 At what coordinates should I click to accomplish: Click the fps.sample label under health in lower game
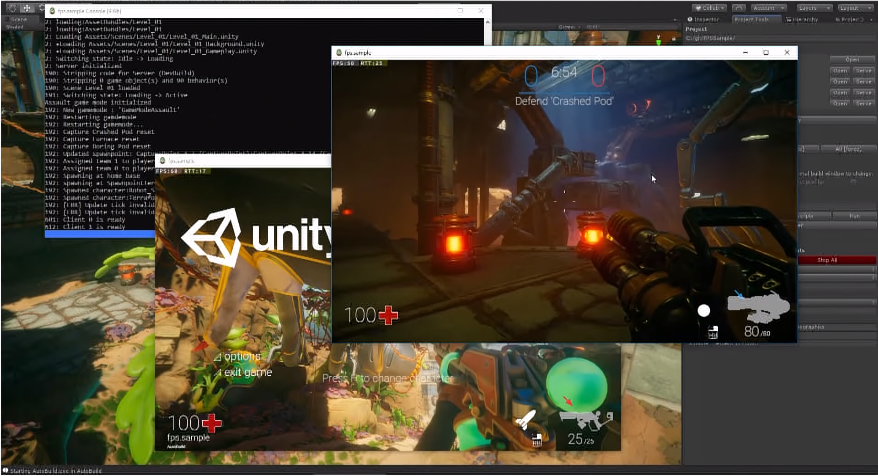pyautogui.click(x=188, y=437)
